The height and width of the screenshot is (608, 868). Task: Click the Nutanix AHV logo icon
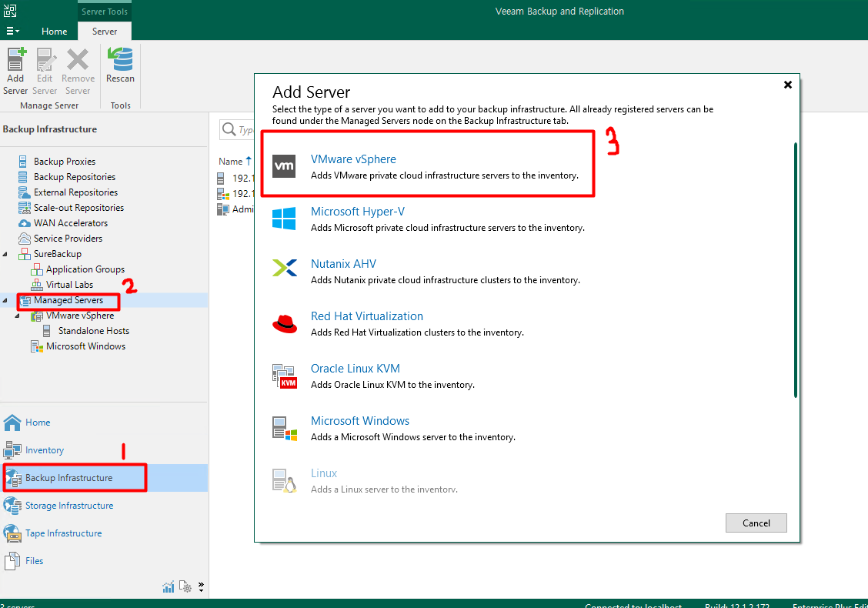click(285, 268)
